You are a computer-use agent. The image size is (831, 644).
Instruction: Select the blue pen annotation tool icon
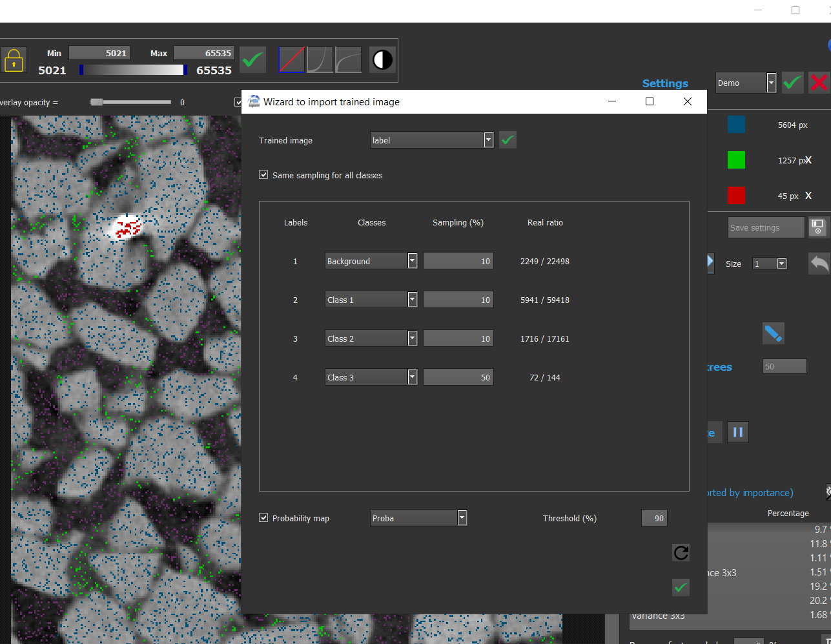tap(773, 333)
